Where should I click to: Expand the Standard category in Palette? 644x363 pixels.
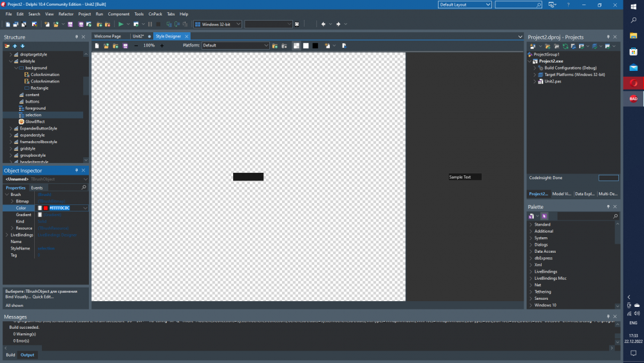tap(531, 224)
